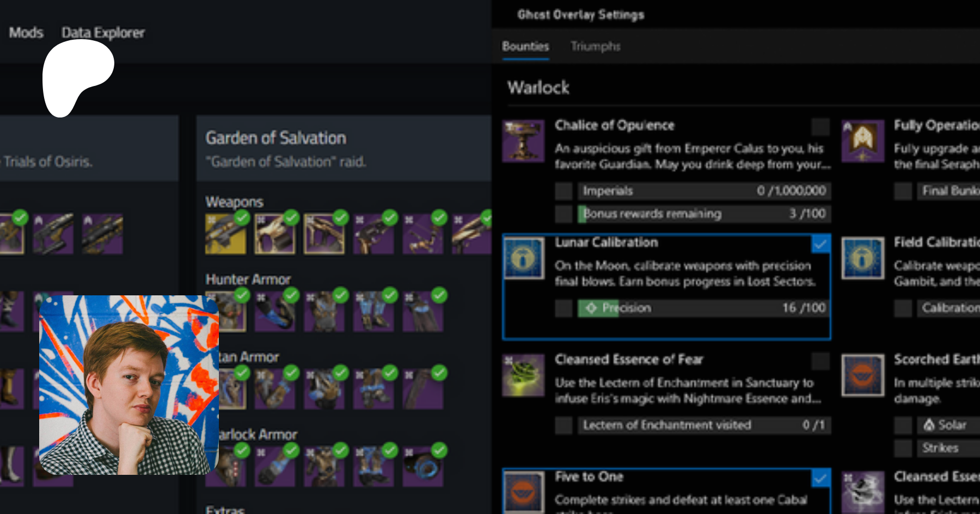Switch to the Triumphs tab

[x=595, y=46]
